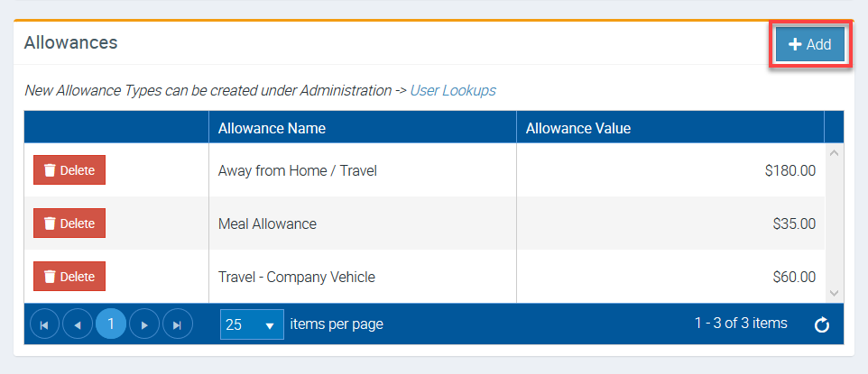
Task: Delete the Travel - Company Vehicle allowance
Action: click(69, 277)
